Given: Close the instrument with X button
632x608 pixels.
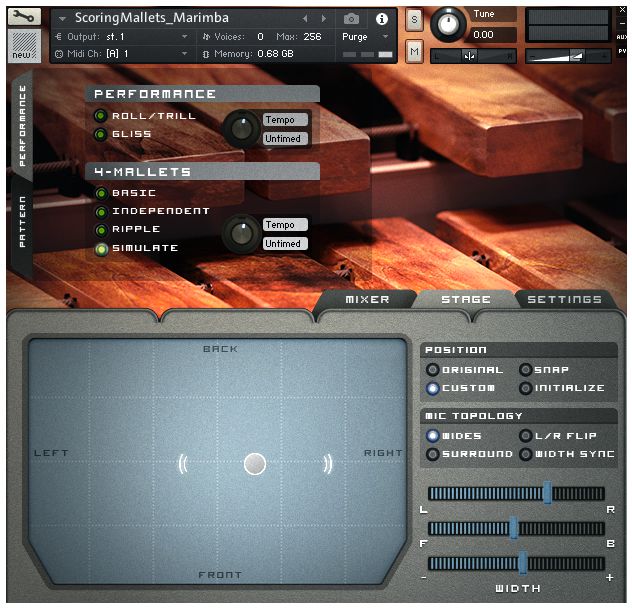Looking at the screenshot, I should click(x=622, y=10).
